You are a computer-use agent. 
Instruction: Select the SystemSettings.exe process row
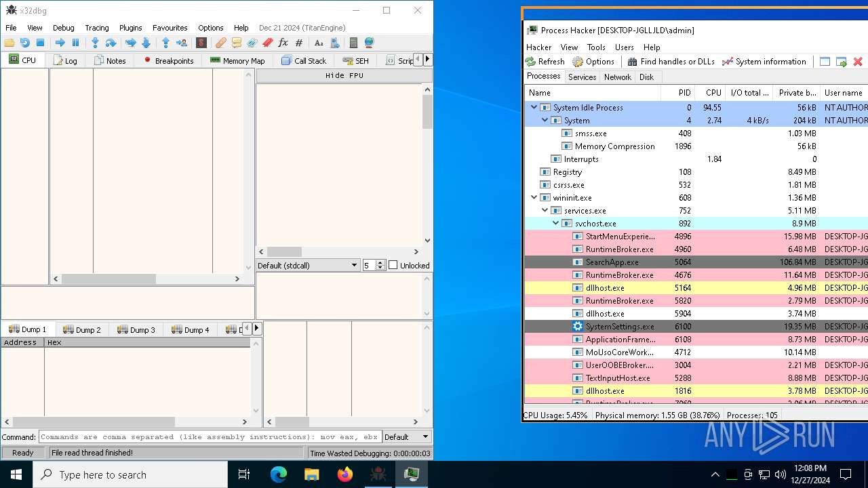click(695, 326)
